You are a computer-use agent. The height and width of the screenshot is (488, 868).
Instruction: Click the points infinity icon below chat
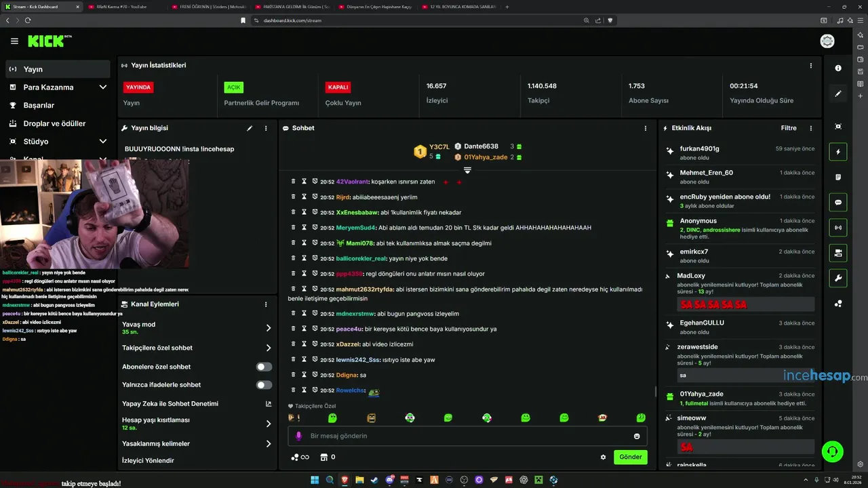coord(300,457)
